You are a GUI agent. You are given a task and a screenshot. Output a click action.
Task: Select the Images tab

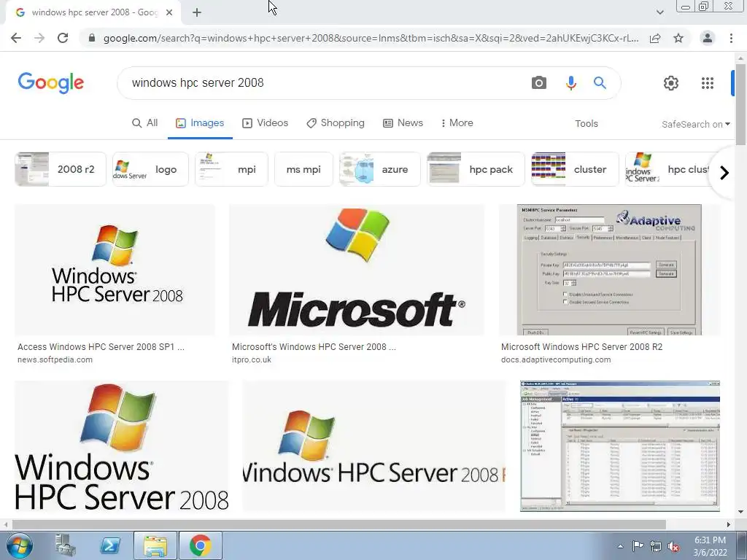tap(200, 122)
